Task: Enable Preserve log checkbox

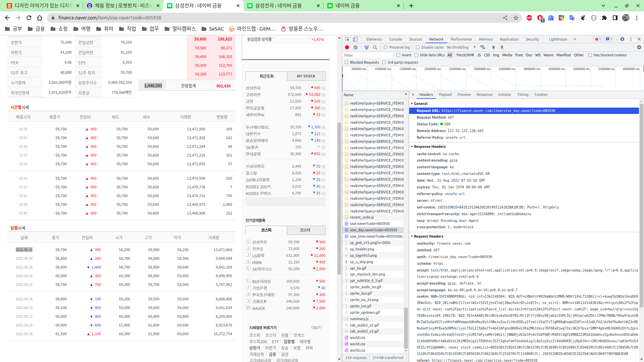Action: tap(386, 47)
